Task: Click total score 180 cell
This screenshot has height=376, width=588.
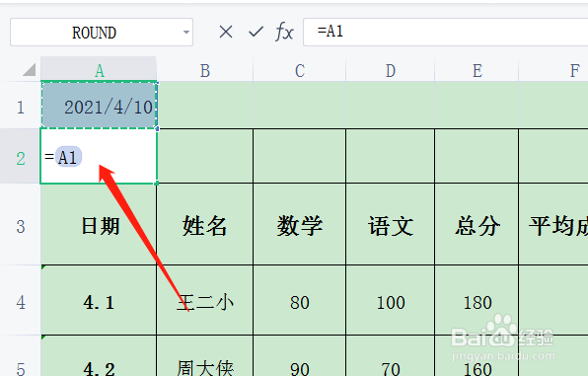Action: click(477, 301)
